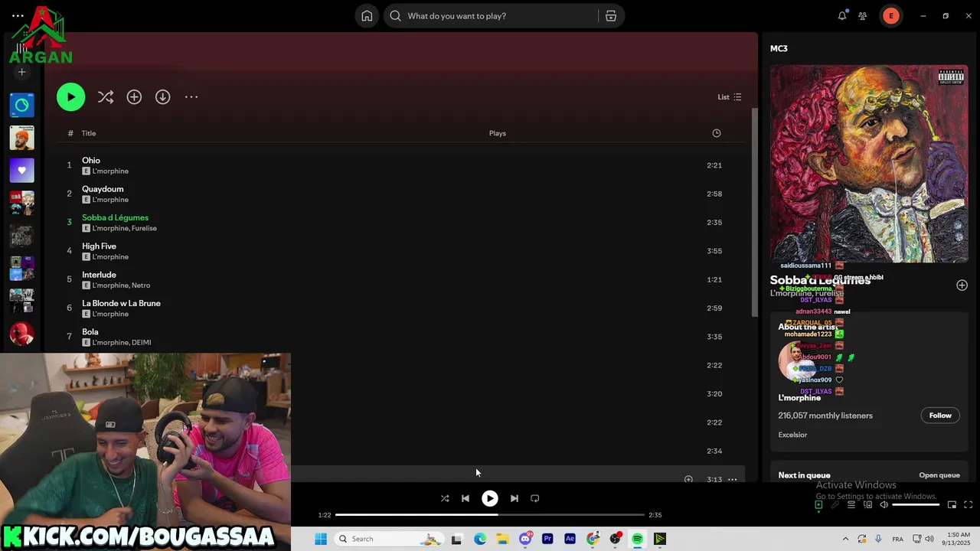
Task: Download the album with the arrow icon
Action: pyautogui.click(x=162, y=97)
